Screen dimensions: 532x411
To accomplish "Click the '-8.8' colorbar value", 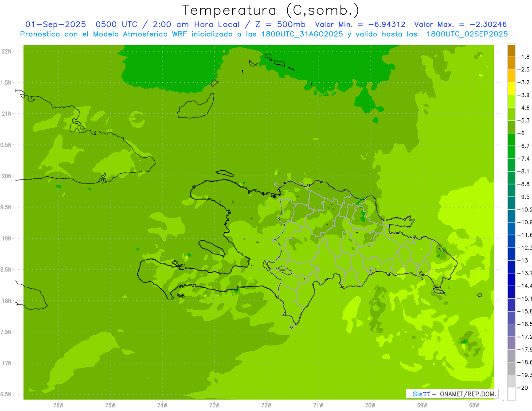I will click(x=524, y=184).
